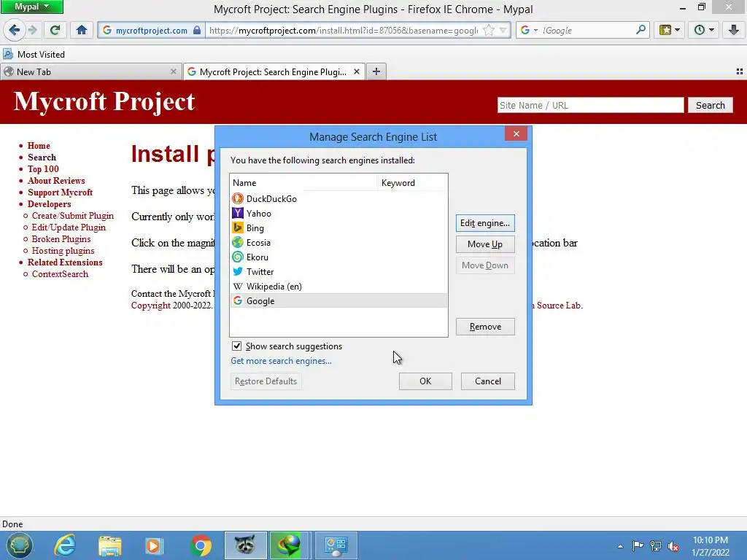Open Get more search engines link

[281, 360]
